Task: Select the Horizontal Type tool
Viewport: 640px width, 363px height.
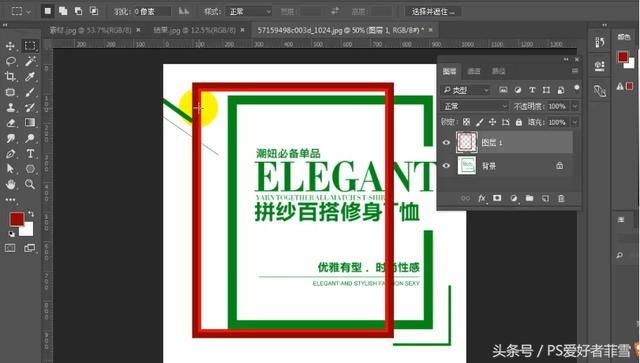Action: pyautogui.click(x=30, y=154)
